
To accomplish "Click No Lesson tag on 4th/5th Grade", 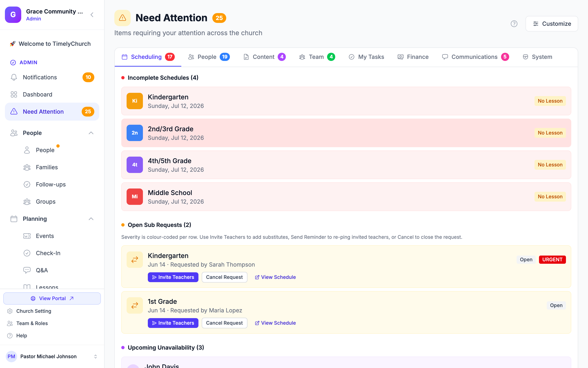I will pyautogui.click(x=550, y=165).
